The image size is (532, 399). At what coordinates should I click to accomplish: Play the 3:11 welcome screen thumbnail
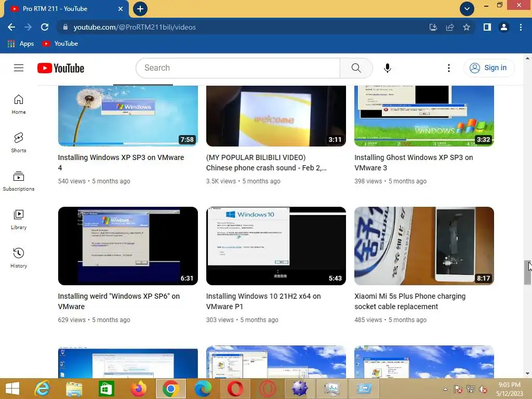(276, 116)
